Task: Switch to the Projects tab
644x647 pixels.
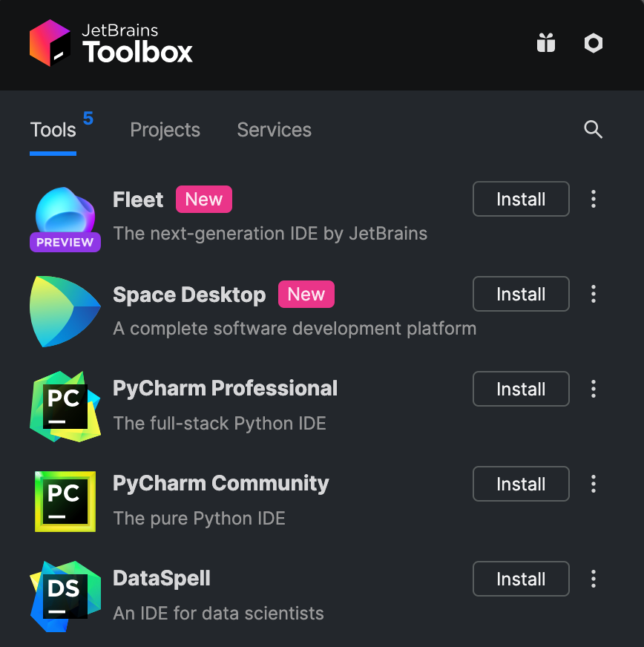Action: click(x=165, y=129)
